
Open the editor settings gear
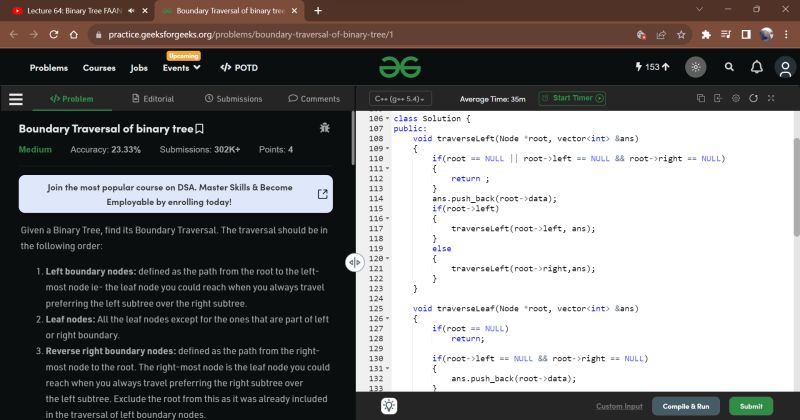coord(736,98)
